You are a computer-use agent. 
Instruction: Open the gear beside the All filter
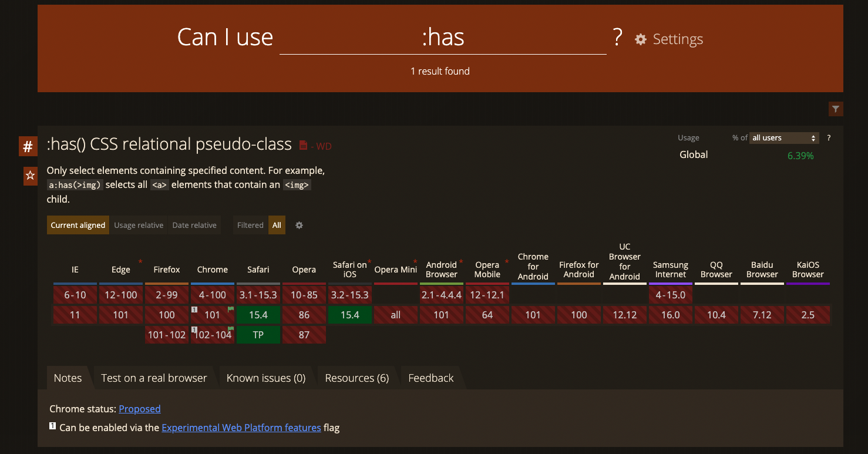coord(299,225)
